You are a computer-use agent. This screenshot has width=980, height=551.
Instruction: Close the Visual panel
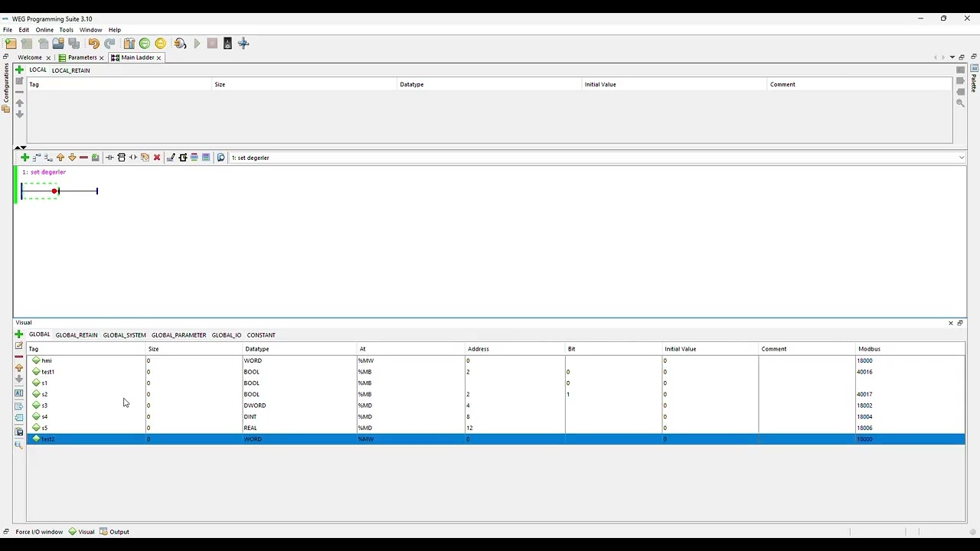pyautogui.click(x=951, y=323)
